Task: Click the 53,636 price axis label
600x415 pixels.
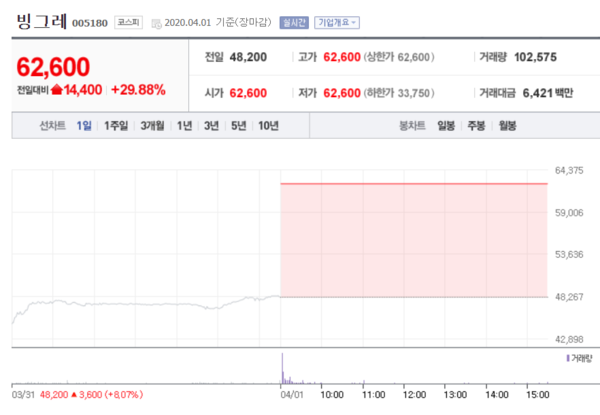Action: tap(569, 254)
